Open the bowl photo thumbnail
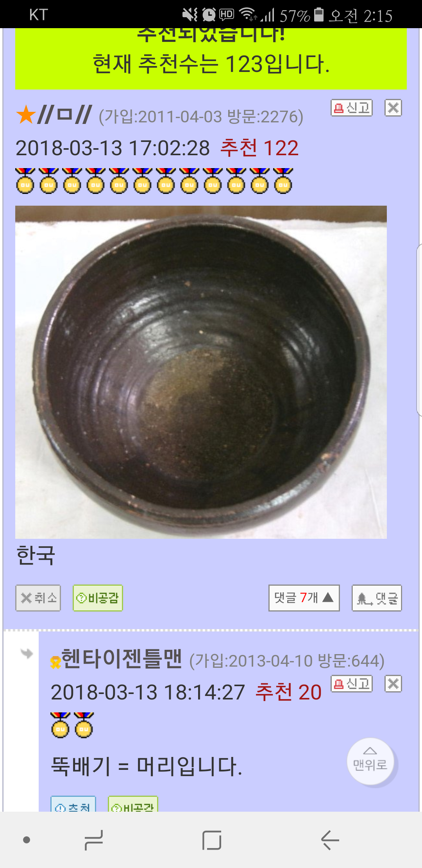 [x=201, y=372]
